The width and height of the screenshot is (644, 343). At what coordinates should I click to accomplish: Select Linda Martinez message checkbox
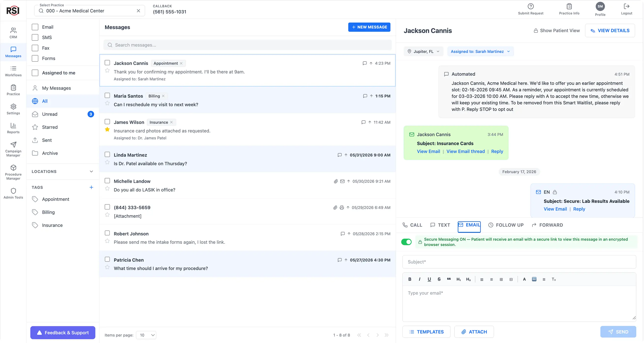107,154
